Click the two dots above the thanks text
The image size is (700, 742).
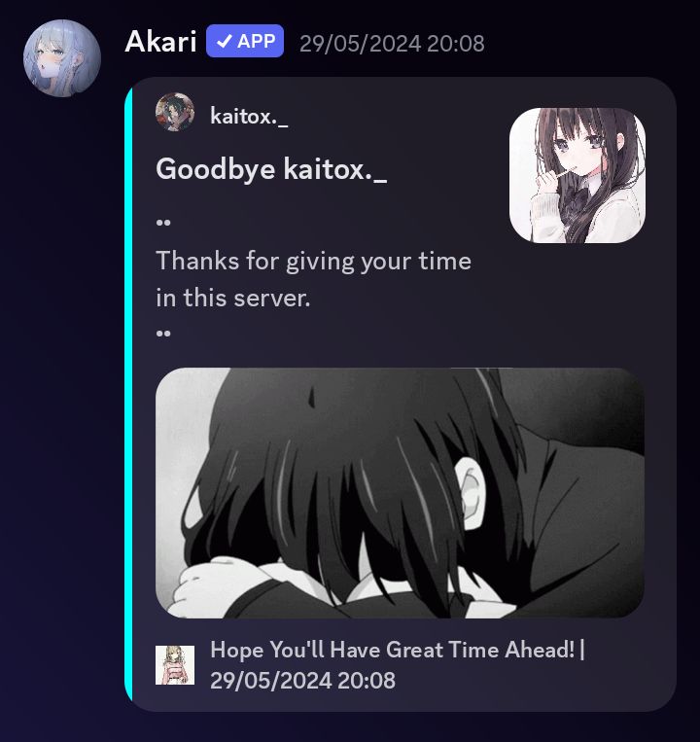(x=163, y=223)
